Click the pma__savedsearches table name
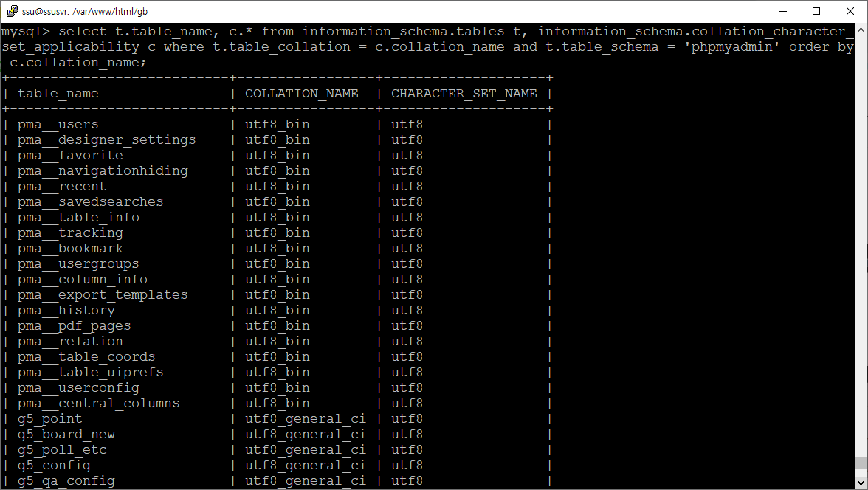Screen dimensions: 868x490 pyautogui.click(x=91, y=202)
